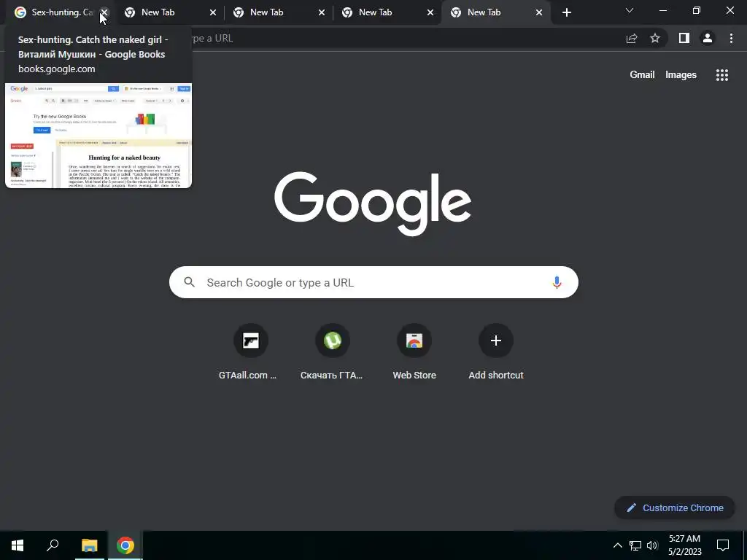Click the Google search input box
Image resolution: width=747 pixels, height=560 pixels.
[373, 282]
